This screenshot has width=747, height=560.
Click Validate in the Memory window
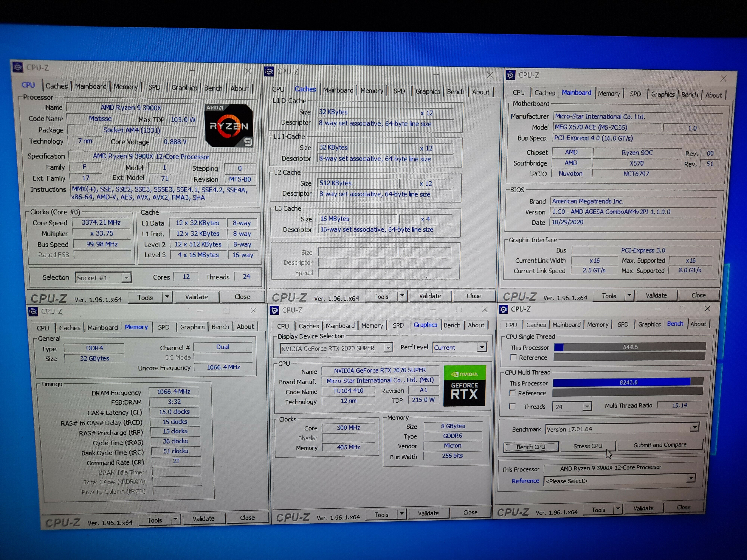[x=204, y=519]
